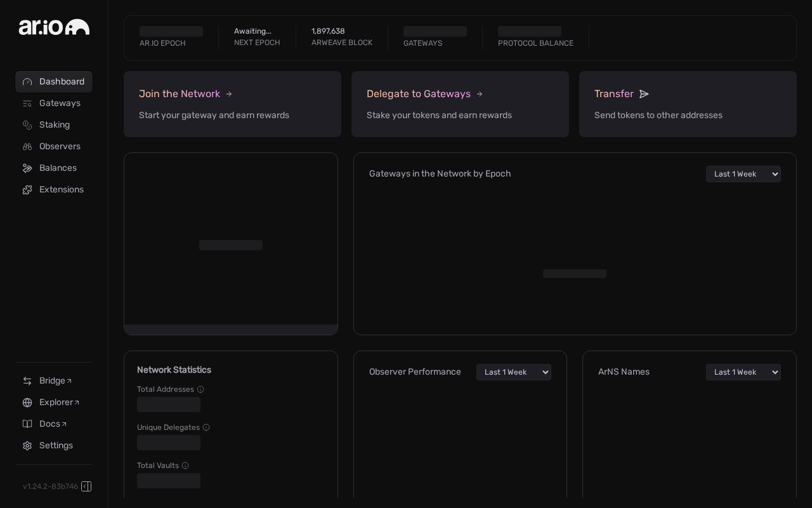Screen dimensions: 812x508
Task: Open ArNS Names time range dropdown
Action: click(743, 372)
